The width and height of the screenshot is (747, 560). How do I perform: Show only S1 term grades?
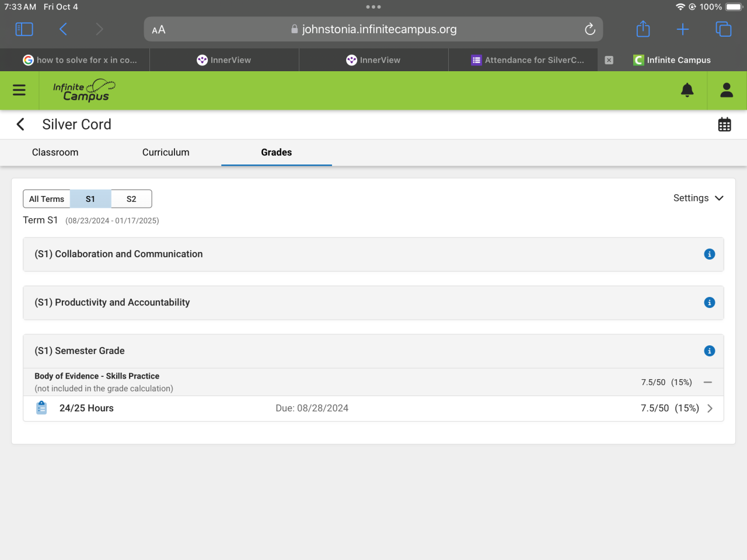pyautogui.click(x=90, y=199)
